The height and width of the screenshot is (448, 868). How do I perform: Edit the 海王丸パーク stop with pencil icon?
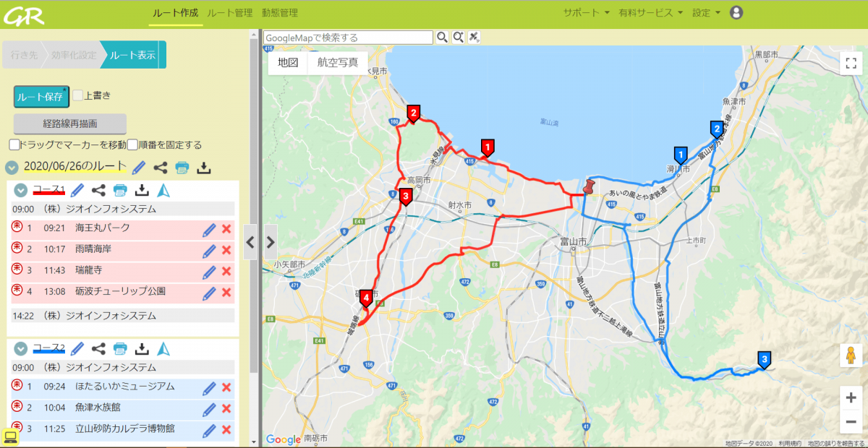(x=209, y=230)
